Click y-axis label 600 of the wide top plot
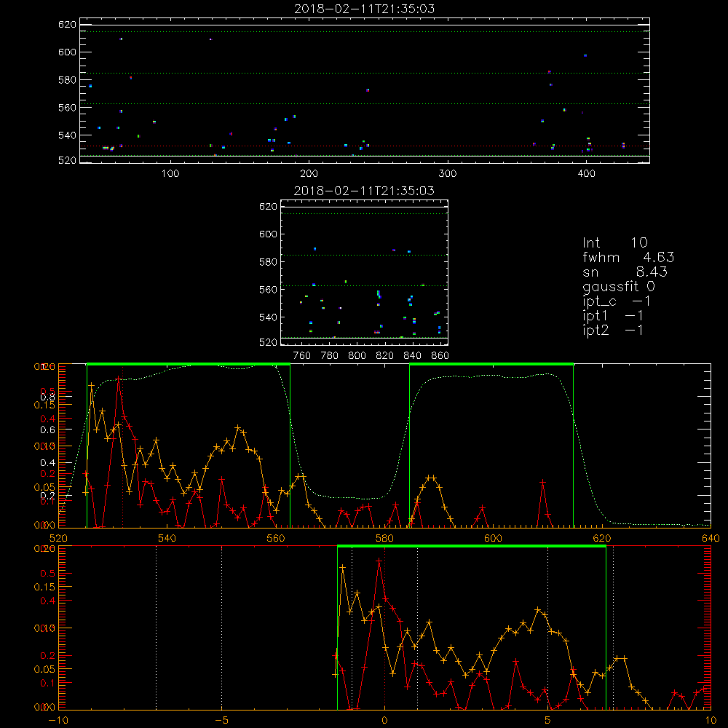This screenshot has width=728, height=728. (x=67, y=52)
